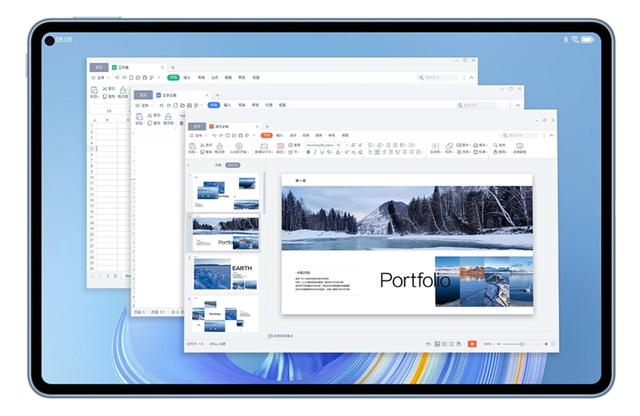The image size is (640, 416).
Task: Switch to the spreadsheet file tab with green icon
Action: (138, 67)
